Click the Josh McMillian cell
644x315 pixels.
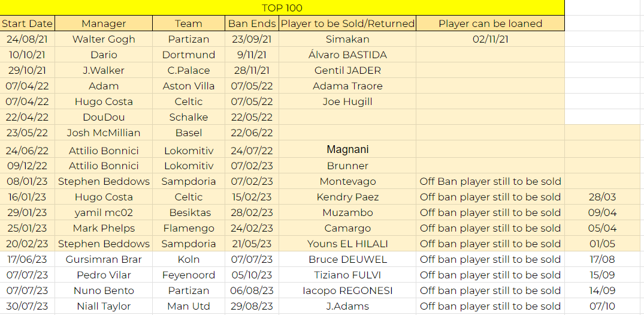(x=104, y=133)
